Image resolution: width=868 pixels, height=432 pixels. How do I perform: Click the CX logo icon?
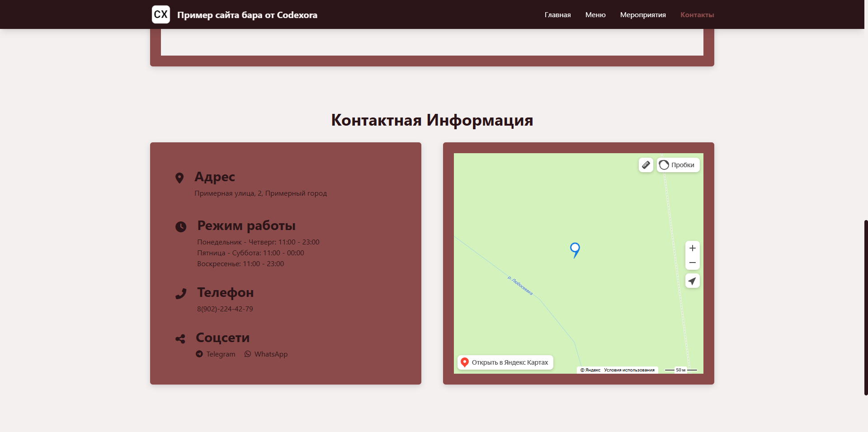coord(161,14)
